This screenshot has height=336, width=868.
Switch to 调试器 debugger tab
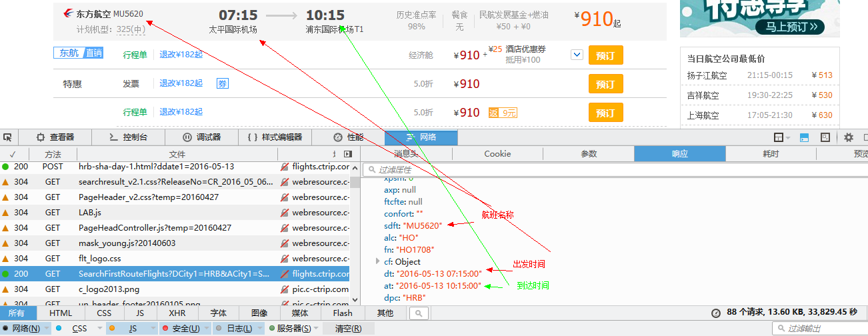(x=201, y=137)
